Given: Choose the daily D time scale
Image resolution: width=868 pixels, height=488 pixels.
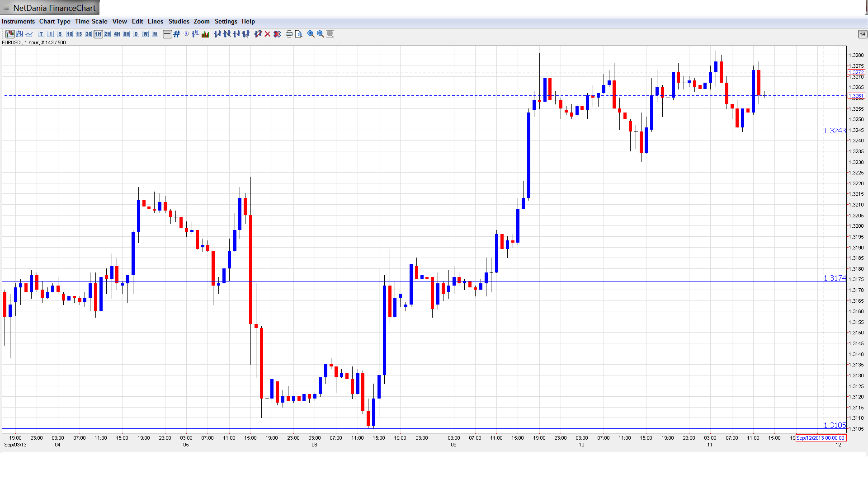Looking at the screenshot, I should coord(136,34).
